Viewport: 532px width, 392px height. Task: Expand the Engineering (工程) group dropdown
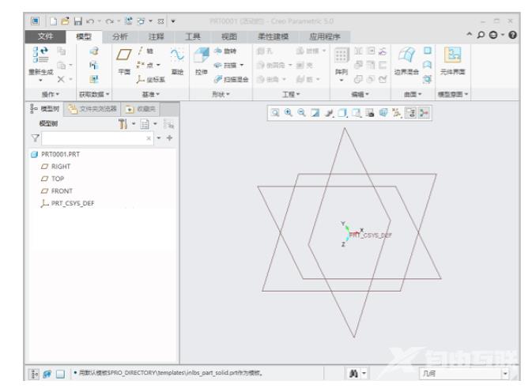click(x=292, y=94)
